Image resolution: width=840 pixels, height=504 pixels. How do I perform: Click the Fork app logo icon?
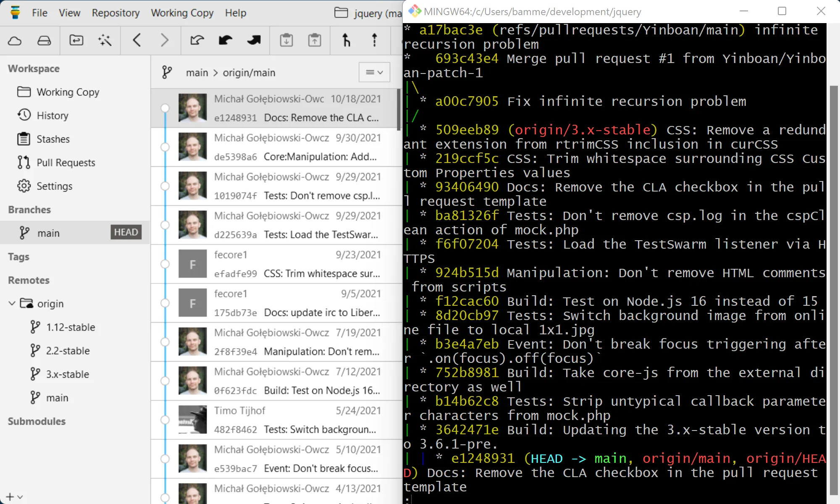[15, 13]
